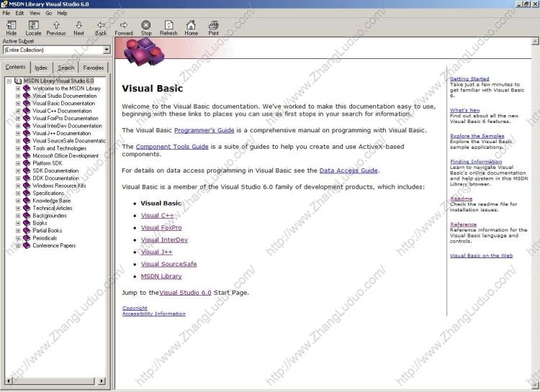The image size is (540, 392).
Task: Select the Visual SourceSafe Documentation tree item
Action: tap(69, 141)
